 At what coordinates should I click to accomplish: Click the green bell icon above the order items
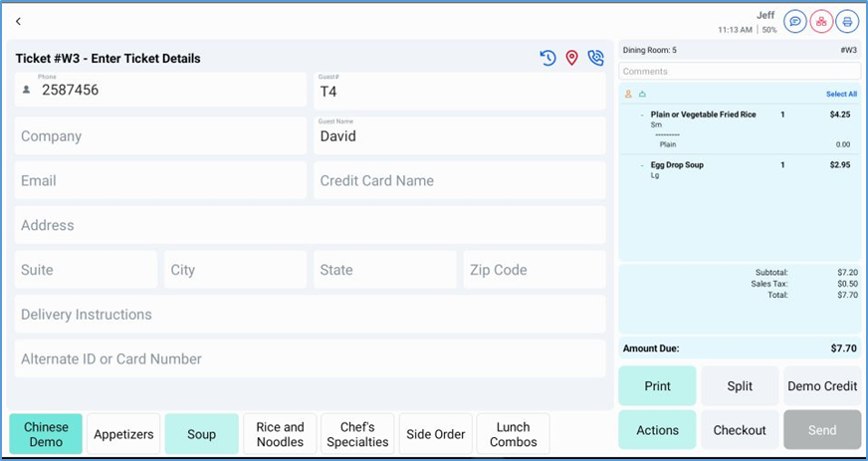pos(642,95)
